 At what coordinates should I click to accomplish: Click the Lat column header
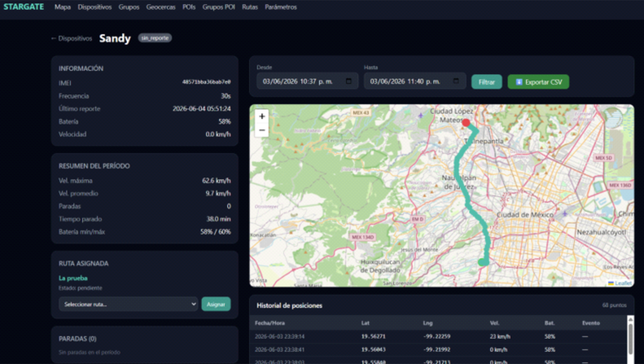click(x=365, y=323)
